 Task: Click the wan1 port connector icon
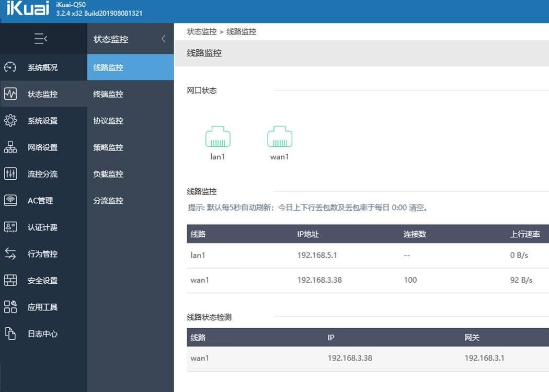coord(280,136)
